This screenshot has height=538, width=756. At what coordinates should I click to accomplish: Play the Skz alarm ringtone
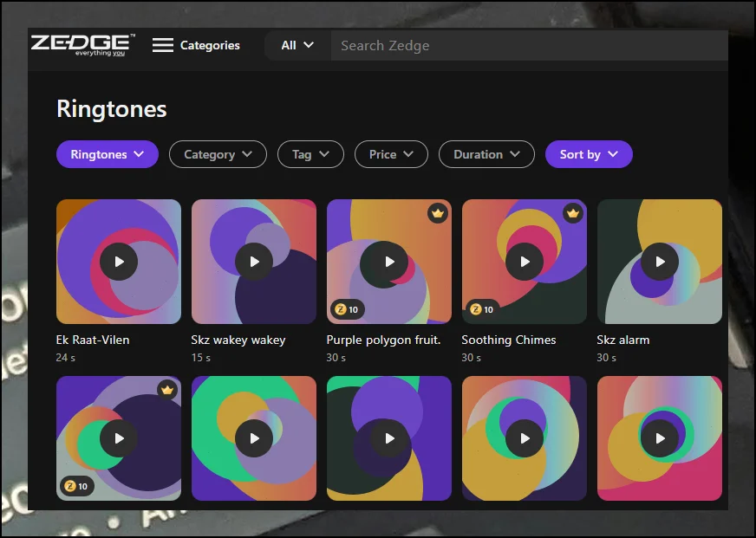[660, 262]
